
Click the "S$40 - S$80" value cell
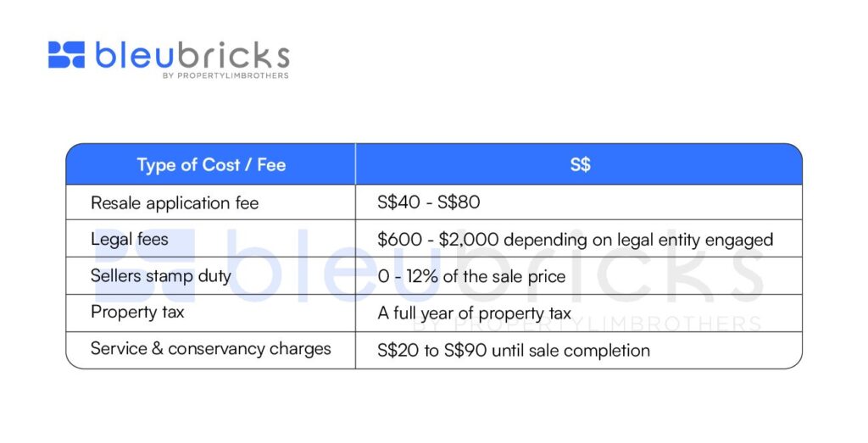click(x=428, y=202)
